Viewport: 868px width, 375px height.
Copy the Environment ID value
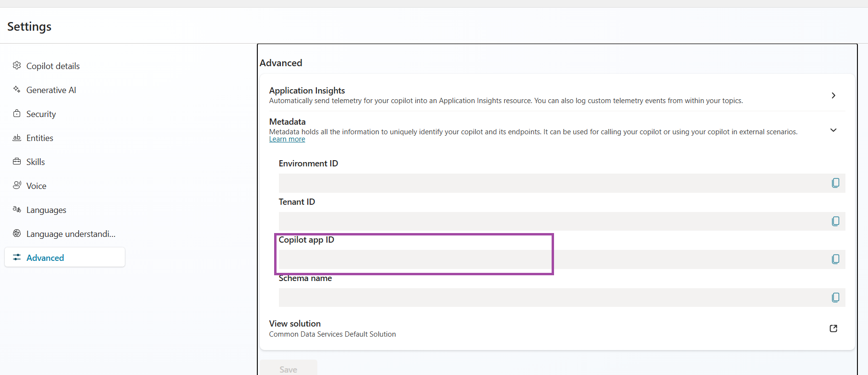tap(835, 183)
